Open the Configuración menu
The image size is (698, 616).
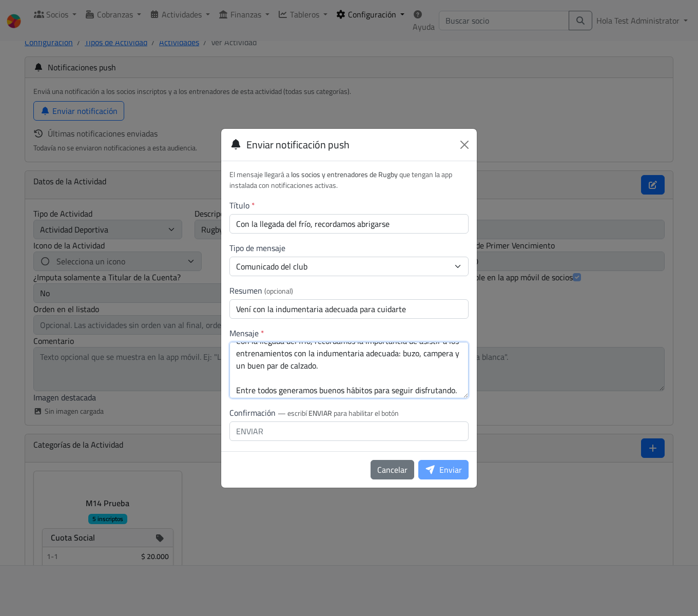[x=370, y=14]
